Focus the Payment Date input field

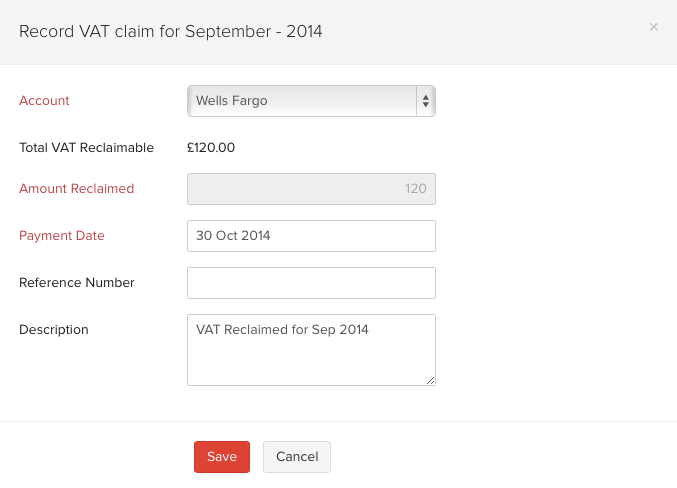[311, 236]
